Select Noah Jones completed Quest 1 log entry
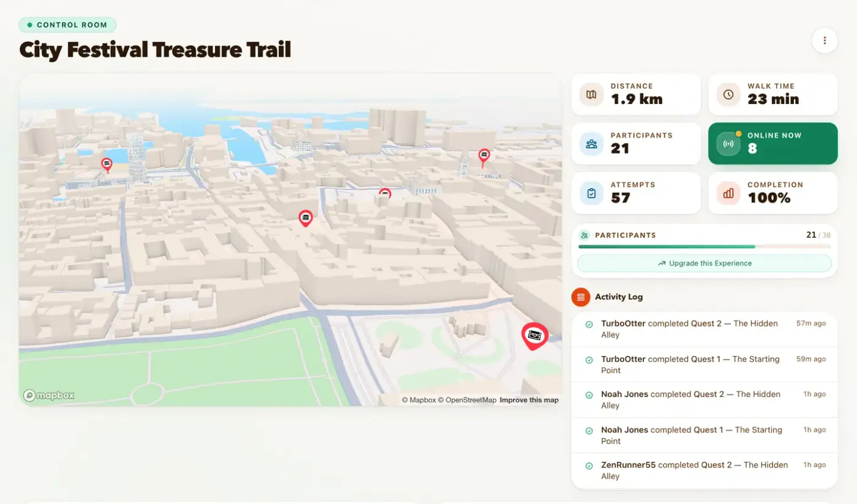 (704, 436)
